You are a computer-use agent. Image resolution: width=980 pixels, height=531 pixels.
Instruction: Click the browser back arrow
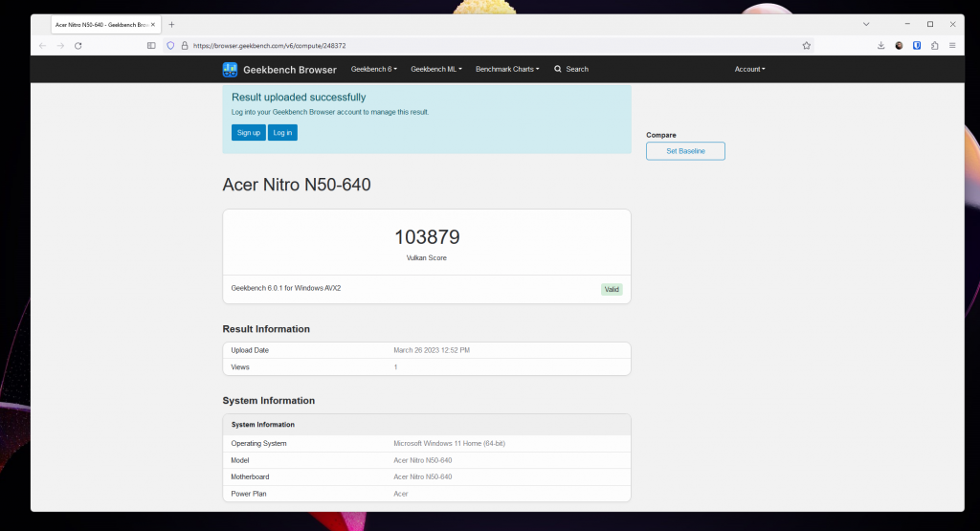42,46
